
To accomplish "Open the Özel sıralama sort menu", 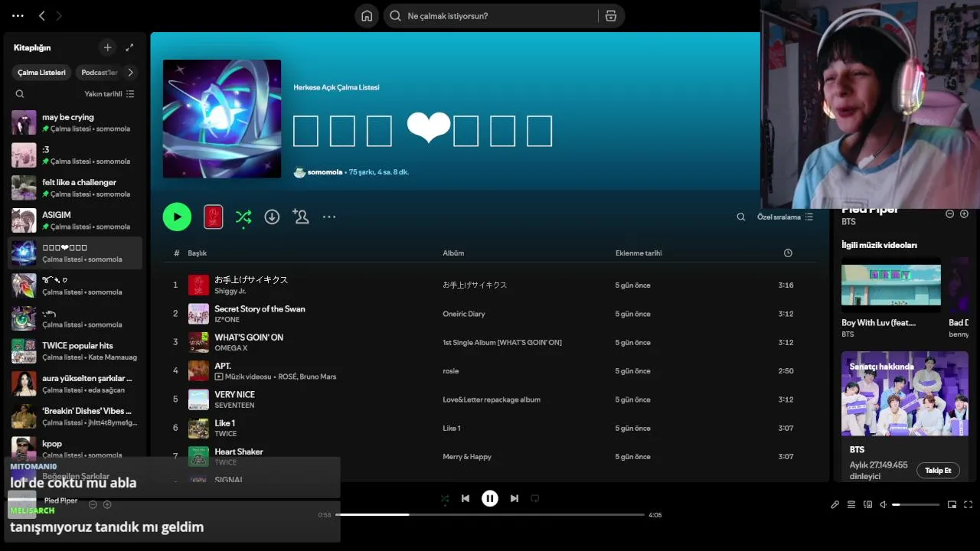I will [x=786, y=217].
